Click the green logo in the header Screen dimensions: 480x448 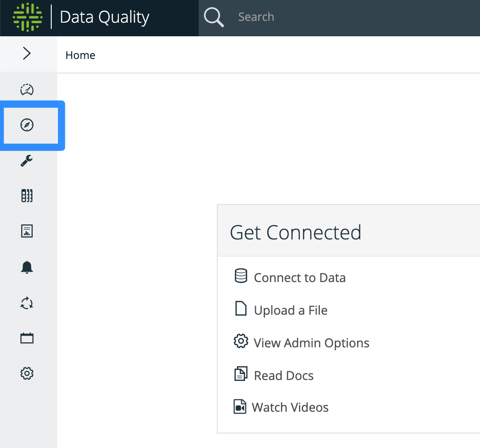27,17
